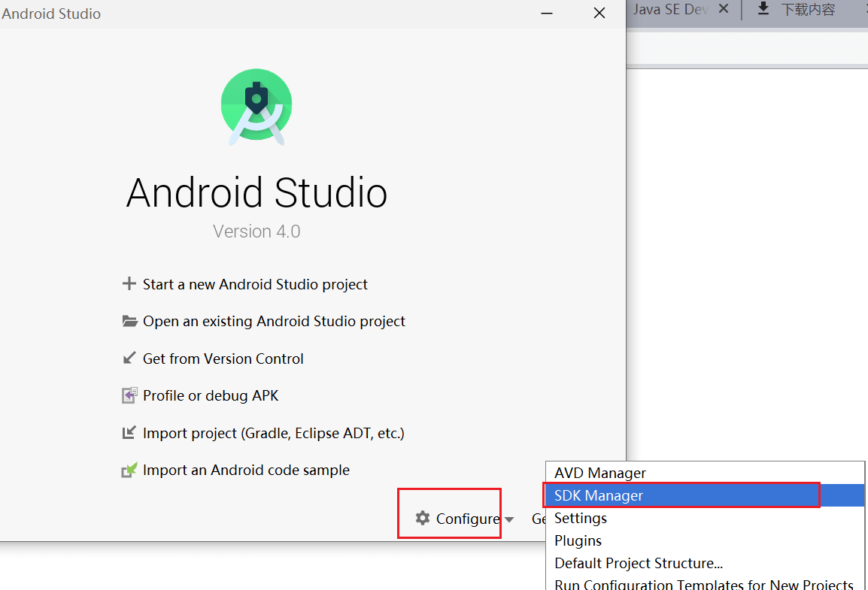Click the Android Studio logo
This screenshot has width=868, height=590.
[x=256, y=107]
